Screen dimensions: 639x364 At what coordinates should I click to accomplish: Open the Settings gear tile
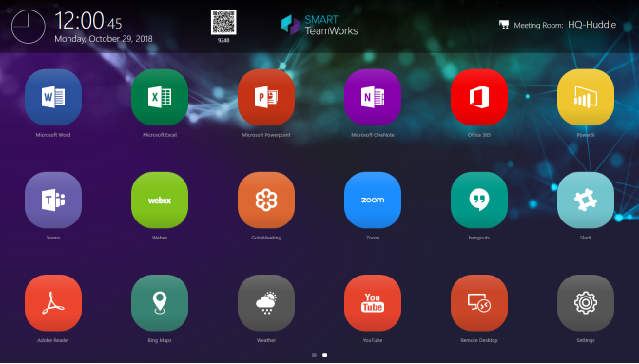[586, 303]
